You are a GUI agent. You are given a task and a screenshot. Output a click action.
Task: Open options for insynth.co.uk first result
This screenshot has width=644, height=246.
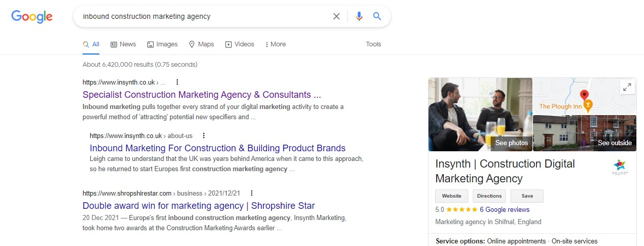coord(177,82)
